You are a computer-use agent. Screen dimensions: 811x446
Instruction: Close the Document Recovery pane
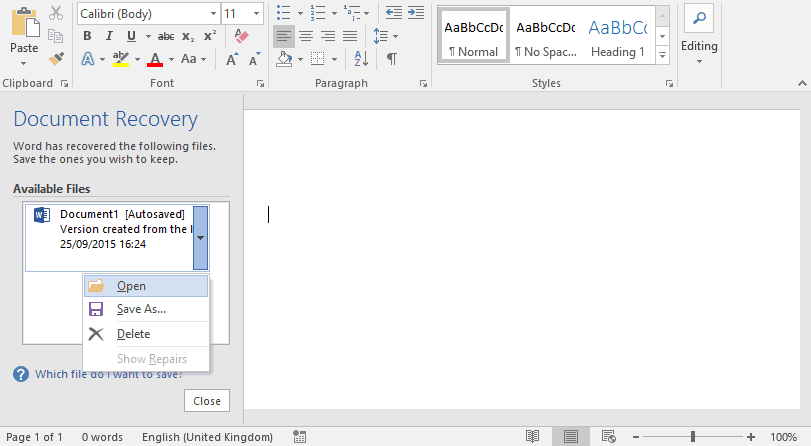[207, 401]
